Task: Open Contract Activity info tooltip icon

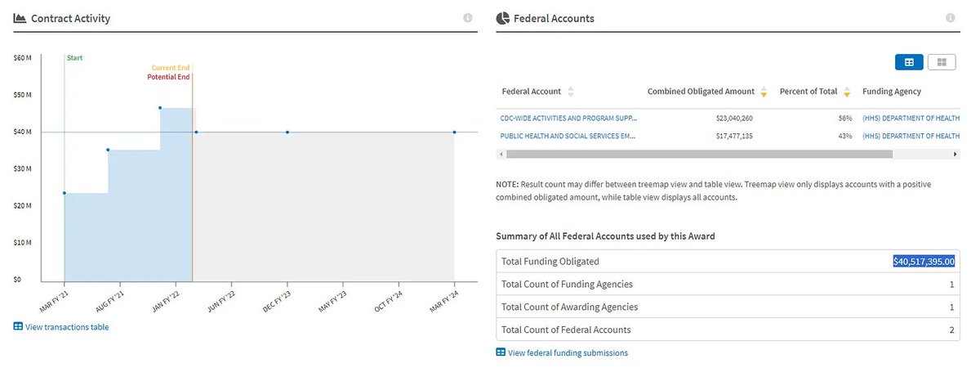Action: [468, 18]
